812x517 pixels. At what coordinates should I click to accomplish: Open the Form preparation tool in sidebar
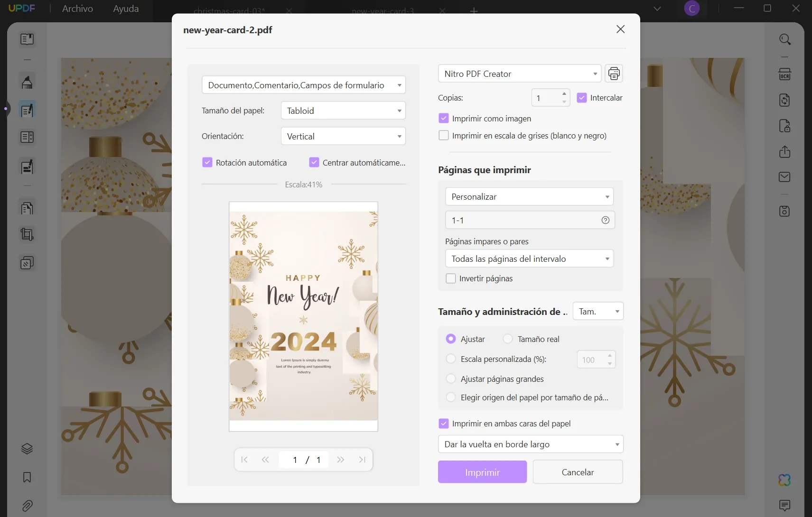(x=27, y=166)
